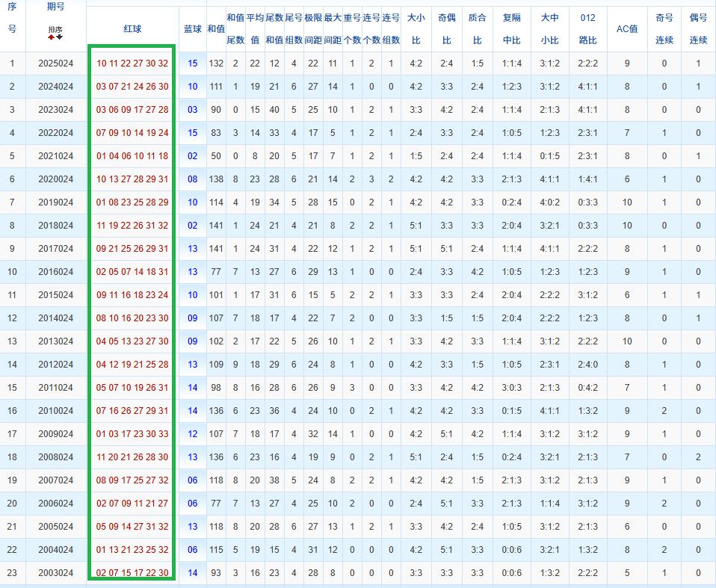
Task: Select the 质合比 column header
Action: click(x=477, y=29)
